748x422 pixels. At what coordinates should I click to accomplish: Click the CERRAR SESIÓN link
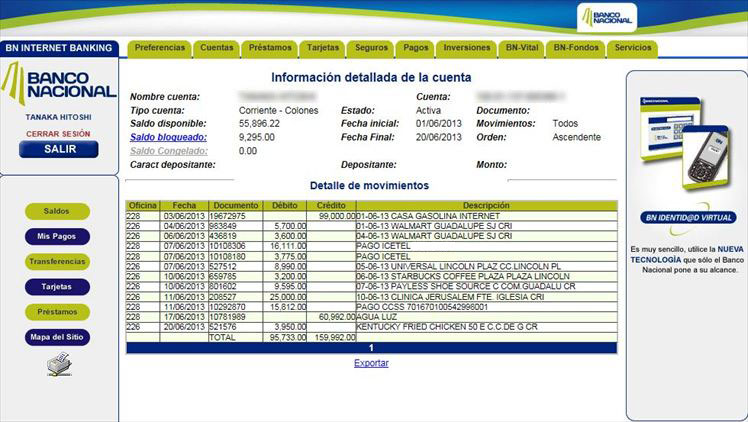point(58,134)
